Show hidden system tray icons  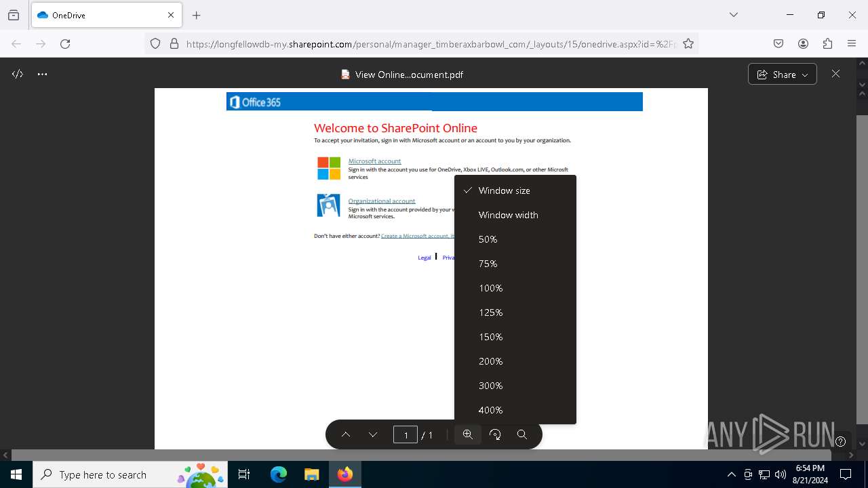click(731, 474)
